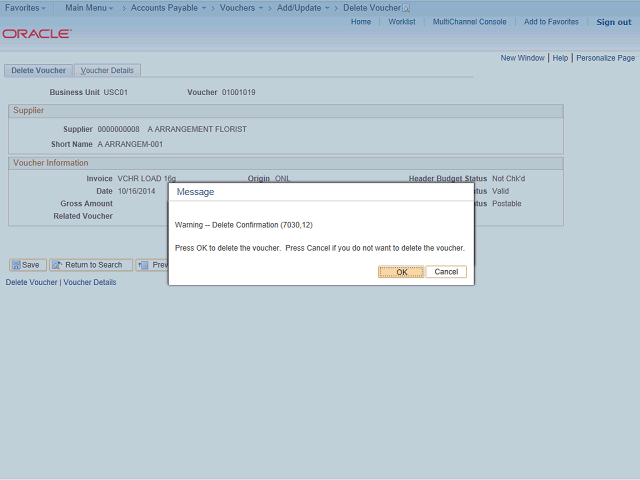Expand the Vouchers breadcrumb menu
This screenshot has width=640, height=480.
[241, 8]
